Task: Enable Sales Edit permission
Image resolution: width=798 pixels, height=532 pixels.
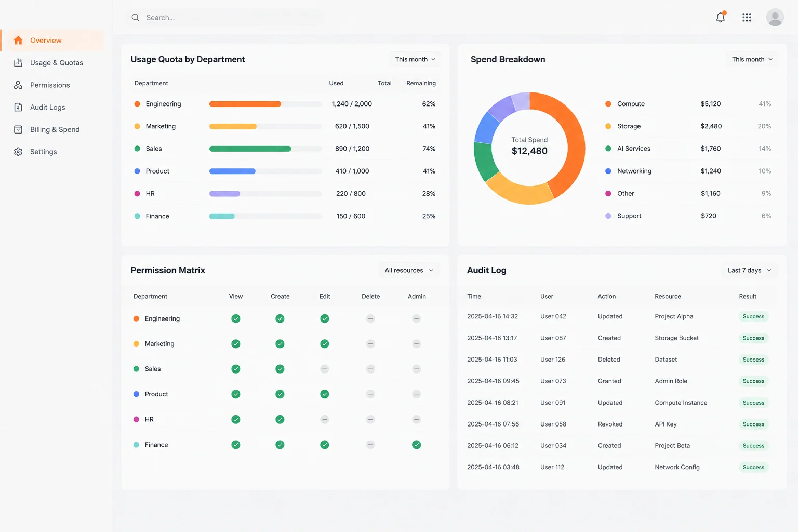Action: [x=325, y=369]
